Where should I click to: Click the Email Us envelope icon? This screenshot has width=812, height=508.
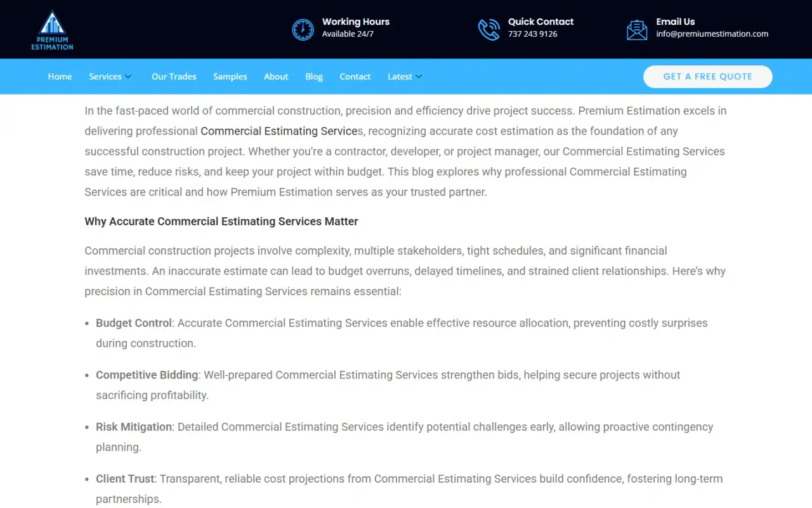click(637, 29)
